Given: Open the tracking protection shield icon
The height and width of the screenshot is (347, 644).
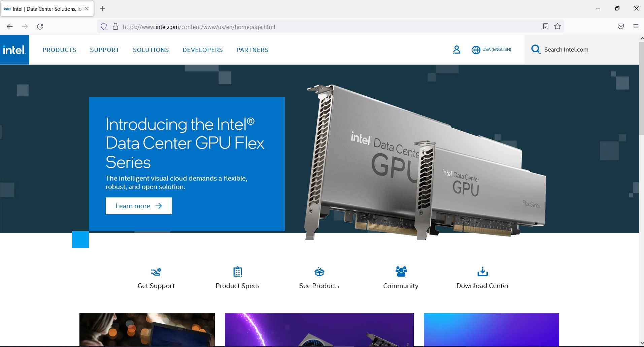Looking at the screenshot, I should coord(103,26).
